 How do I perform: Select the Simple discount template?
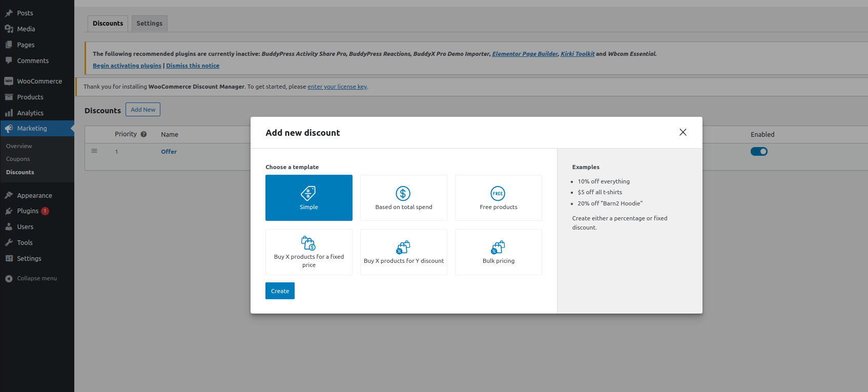(x=308, y=198)
